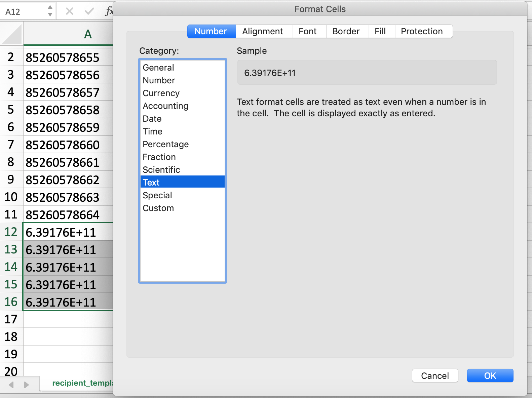Click cell containing 85260578660
Image resolution: width=532 pixels, height=398 pixels.
pos(68,145)
